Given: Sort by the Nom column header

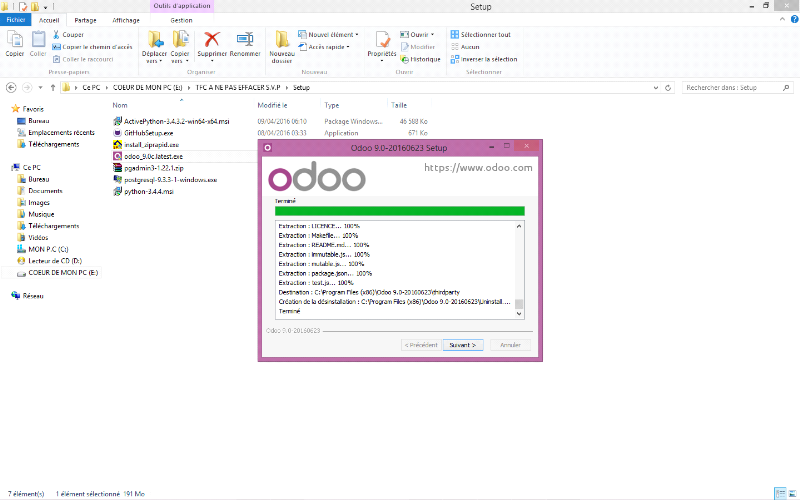Looking at the screenshot, I should pos(120,105).
